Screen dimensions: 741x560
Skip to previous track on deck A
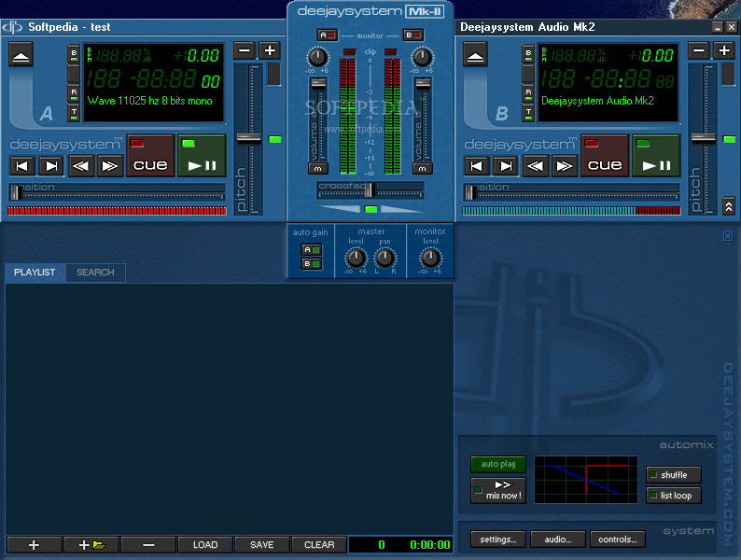pyautogui.click(x=22, y=166)
